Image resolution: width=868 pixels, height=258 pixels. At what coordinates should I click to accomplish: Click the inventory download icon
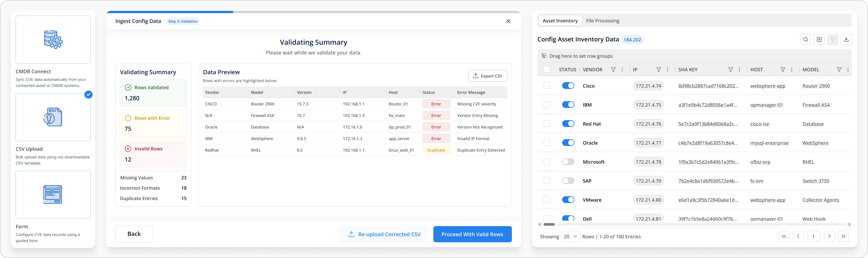pyautogui.click(x=846, y=39)
